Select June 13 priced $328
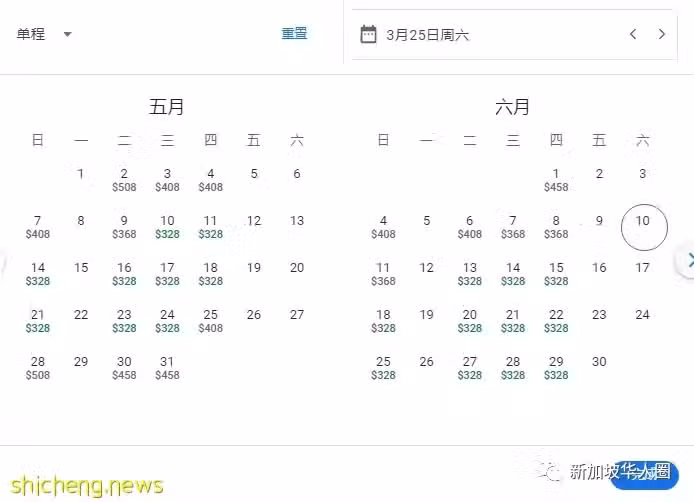This screenshot has height=502, width=694. [470, 274]
